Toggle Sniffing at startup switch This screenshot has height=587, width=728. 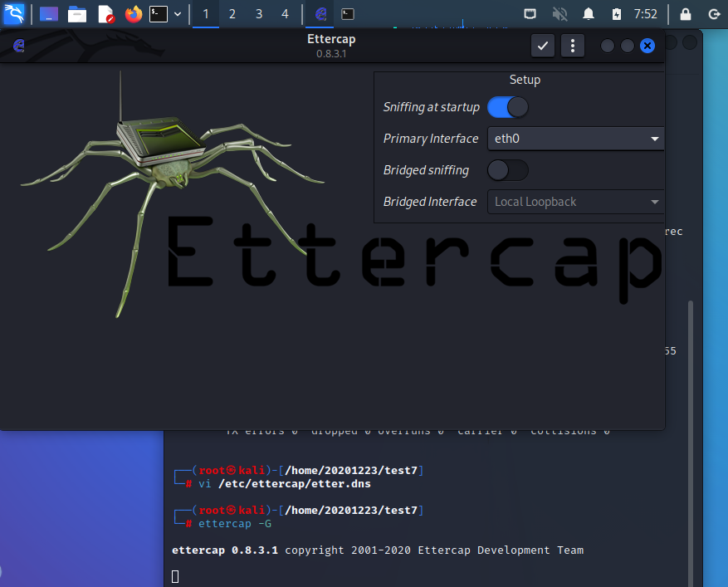507,107
